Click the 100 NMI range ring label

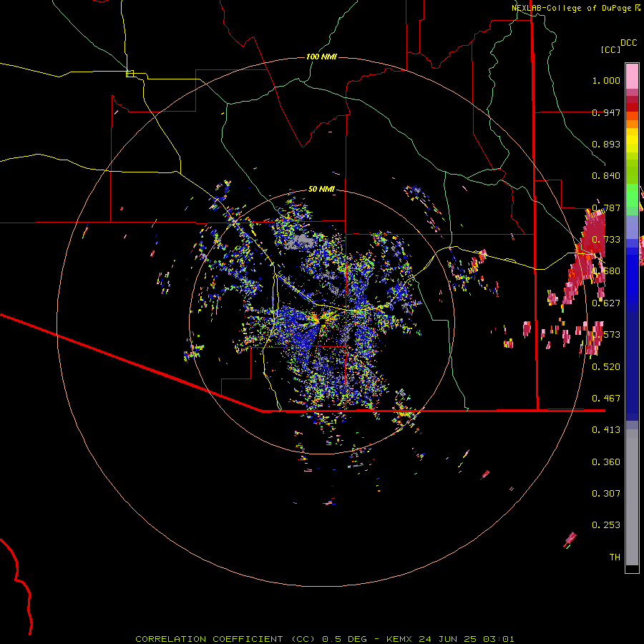coord(321,57)
